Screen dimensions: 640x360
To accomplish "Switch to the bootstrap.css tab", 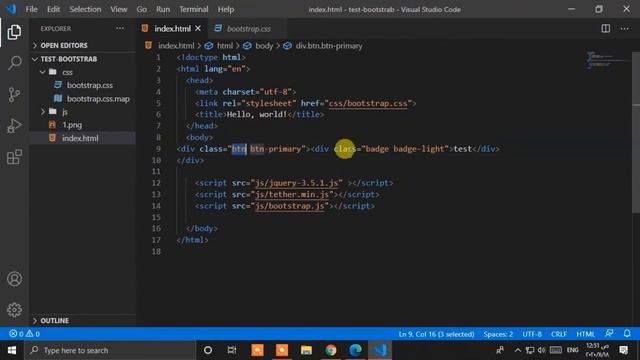I will [x=248, y=29].
